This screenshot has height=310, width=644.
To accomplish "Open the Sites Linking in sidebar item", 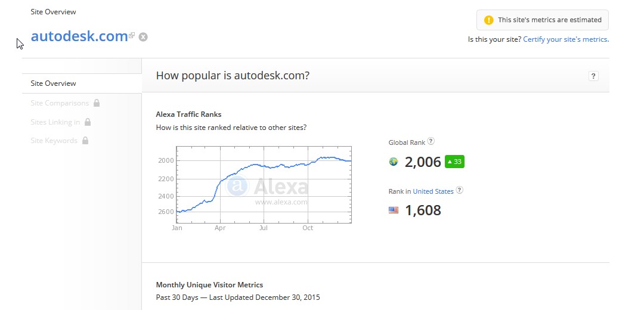I will (55, 122).
